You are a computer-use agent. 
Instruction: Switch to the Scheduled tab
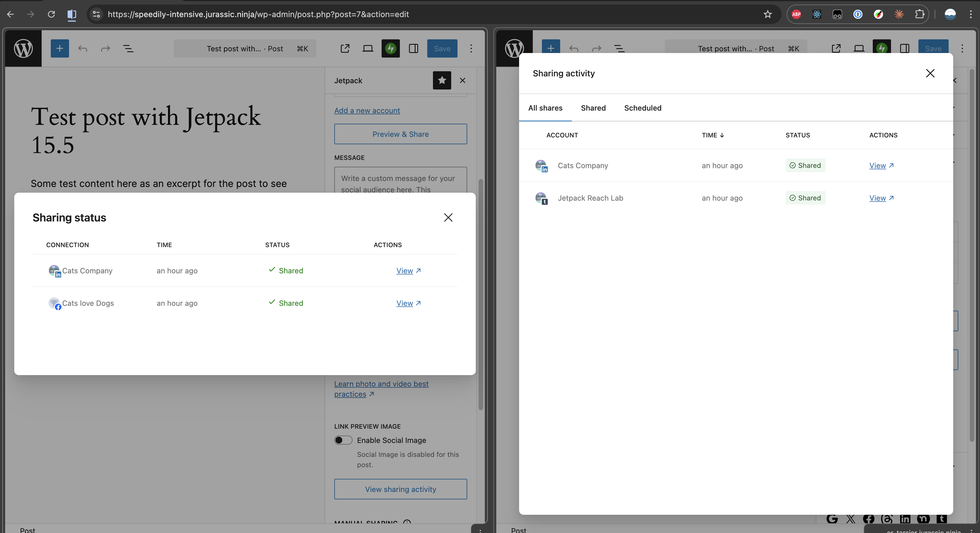coord(643,108)
